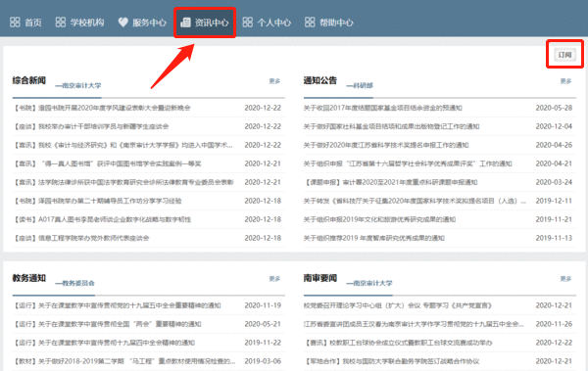
Task: Open 更多 for 通知公告 section
Action: [x=565, y=81]
